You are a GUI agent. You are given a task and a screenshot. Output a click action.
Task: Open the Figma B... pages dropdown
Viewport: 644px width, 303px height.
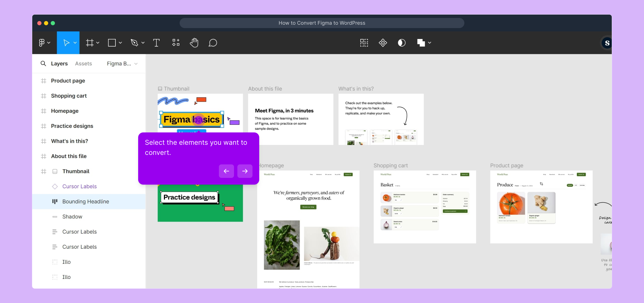pyautogui.click(x=122, y=64)
